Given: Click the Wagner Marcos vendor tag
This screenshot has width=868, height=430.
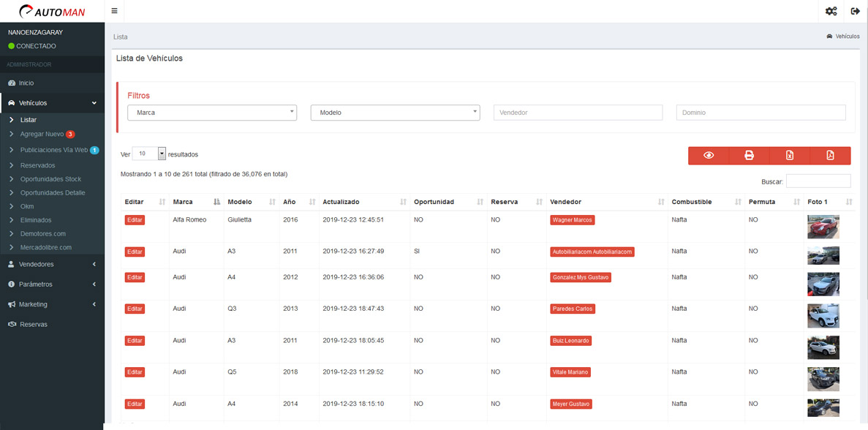Looking at the screenshot, I should pyautogui.click(x=572, y=220).
